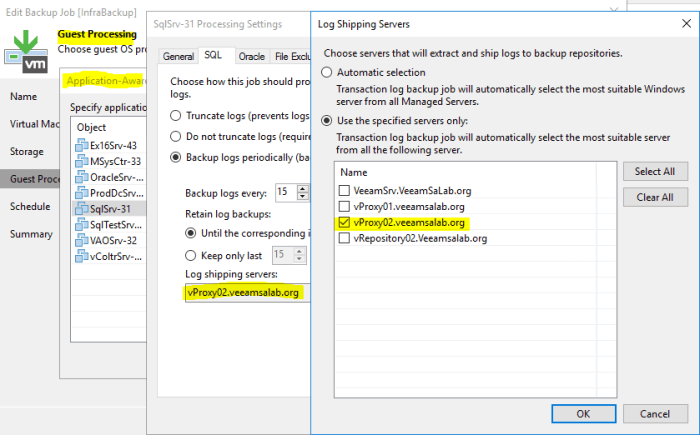Image resolution: width=700 pixels, height=435 pixels.
Task: Switch to the Oracle tab
Action: pyautogui.click(x=252, y=56)
